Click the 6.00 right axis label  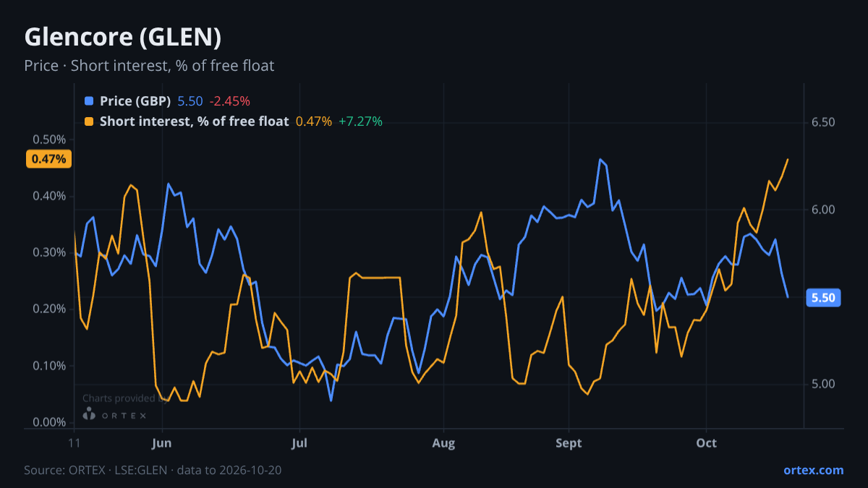[823, 210]
